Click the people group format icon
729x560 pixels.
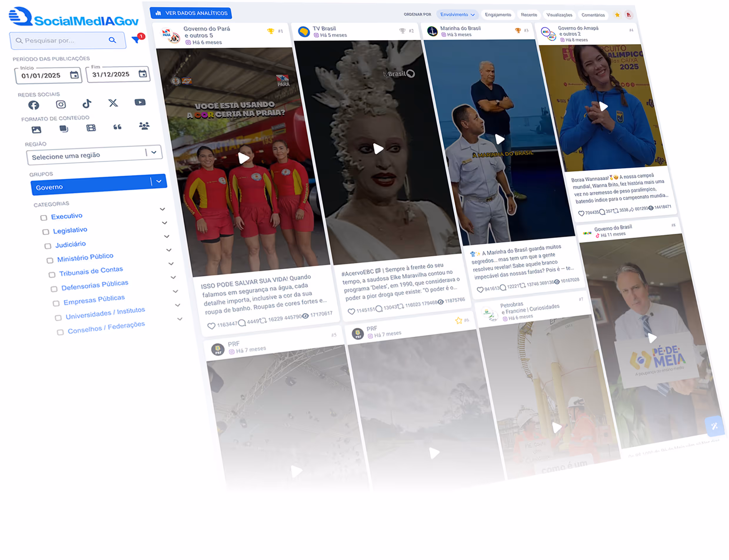[x=144, y=126]
